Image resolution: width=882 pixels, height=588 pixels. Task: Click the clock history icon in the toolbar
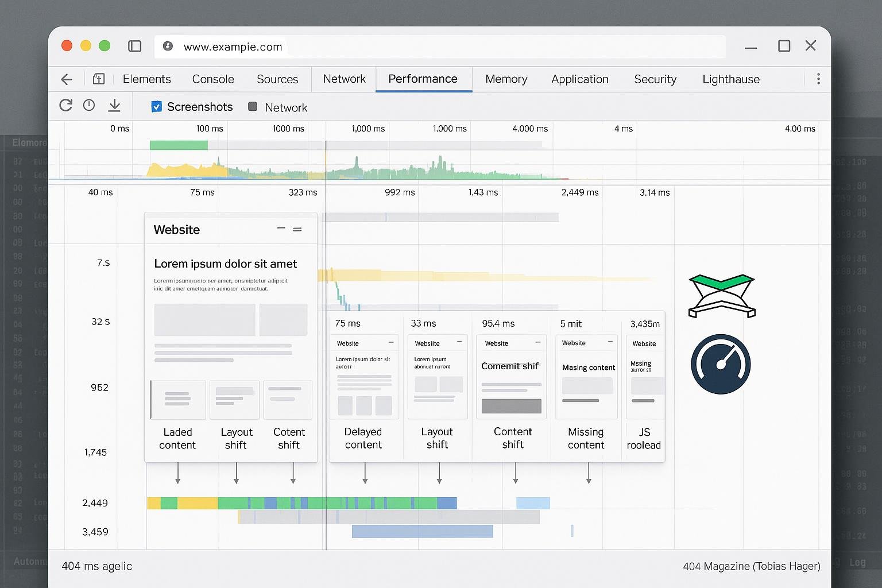pos(88,106)
